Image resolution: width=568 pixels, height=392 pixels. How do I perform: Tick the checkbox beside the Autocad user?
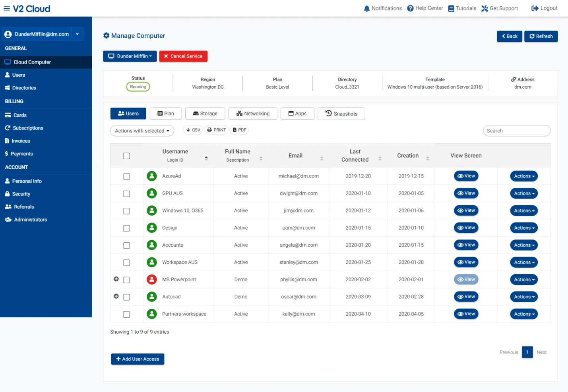(126, 297)
